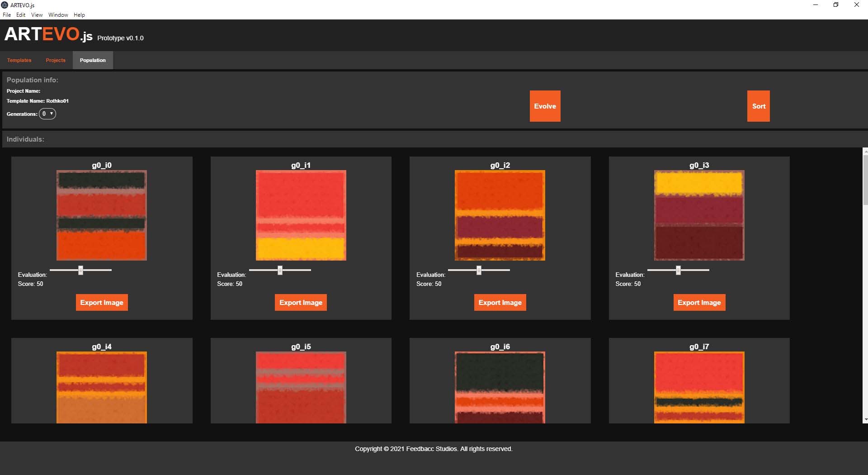This screenshot has width=868, height=475.
Task: Click the g0_i3 title label
Action: click(699, 165)
